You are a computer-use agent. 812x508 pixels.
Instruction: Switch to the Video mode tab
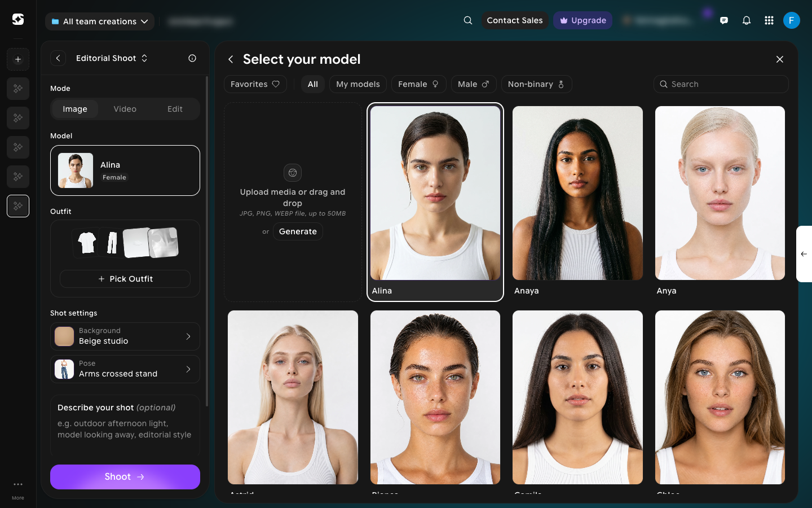pos(125,109)
